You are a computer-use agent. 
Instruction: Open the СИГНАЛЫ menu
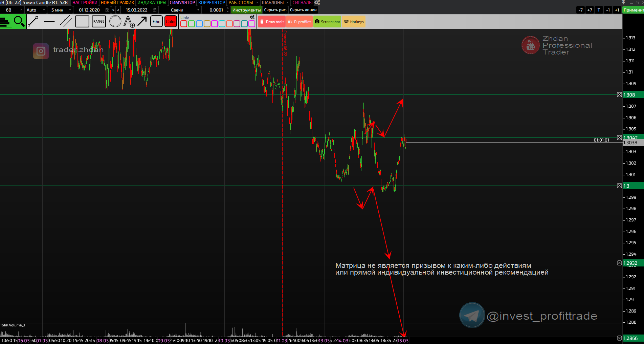click(303, 2)
